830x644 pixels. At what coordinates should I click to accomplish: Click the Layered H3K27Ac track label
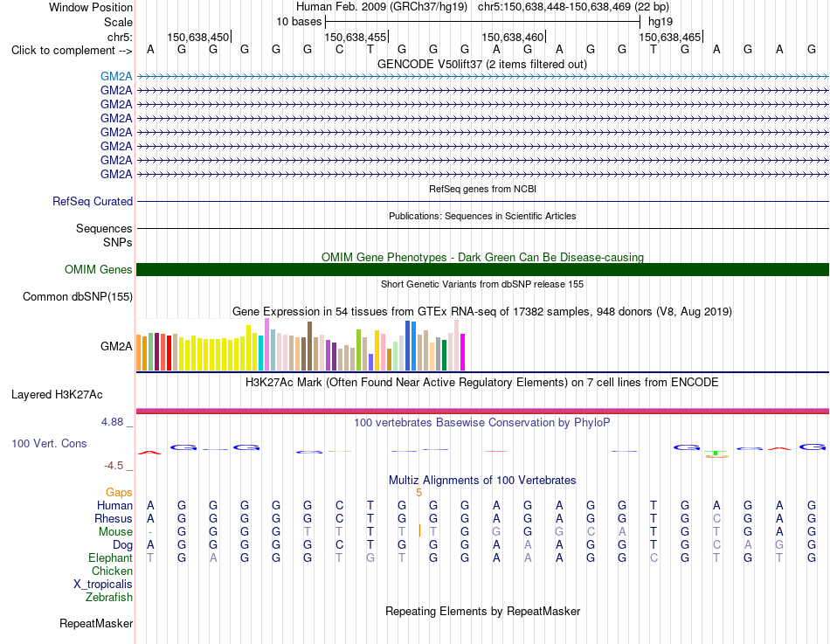[x=57, y=395]
